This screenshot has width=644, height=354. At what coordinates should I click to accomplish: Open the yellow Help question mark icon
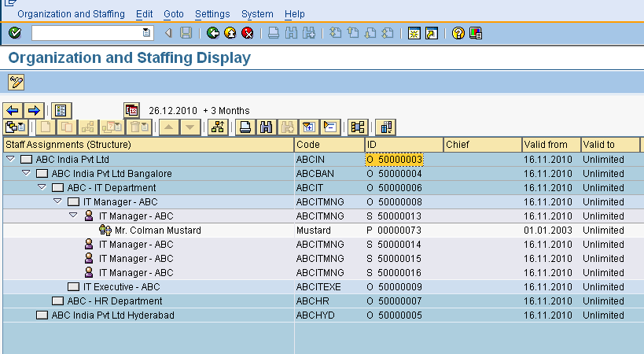click(x=458, y=33)
